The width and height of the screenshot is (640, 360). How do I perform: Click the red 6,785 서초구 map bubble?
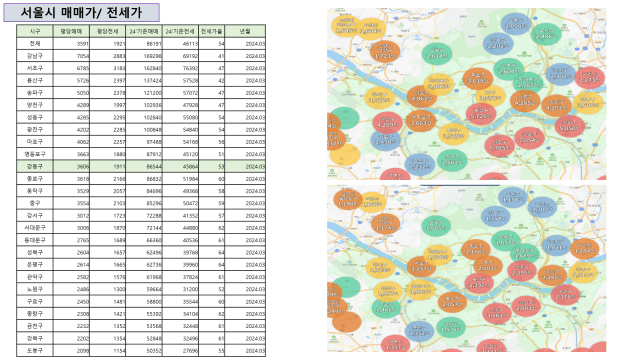499,145
